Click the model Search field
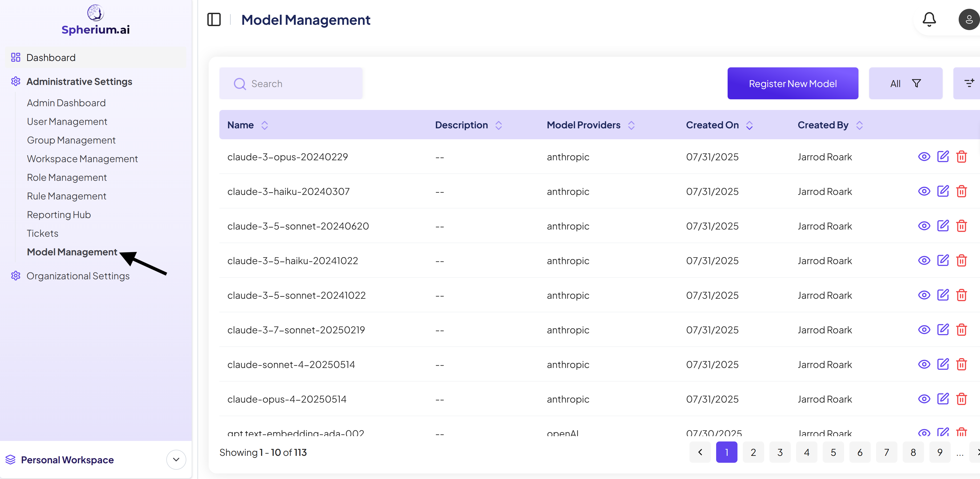 coord(291,83)
